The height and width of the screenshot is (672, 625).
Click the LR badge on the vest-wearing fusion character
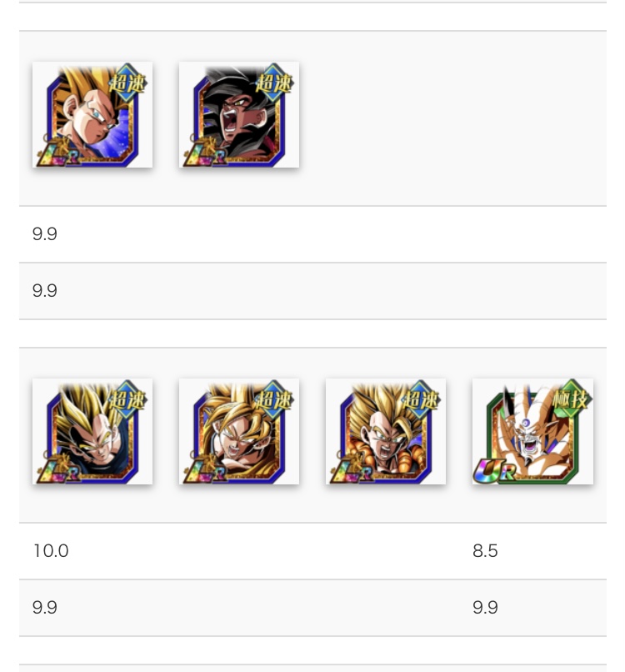click(352, 470)
